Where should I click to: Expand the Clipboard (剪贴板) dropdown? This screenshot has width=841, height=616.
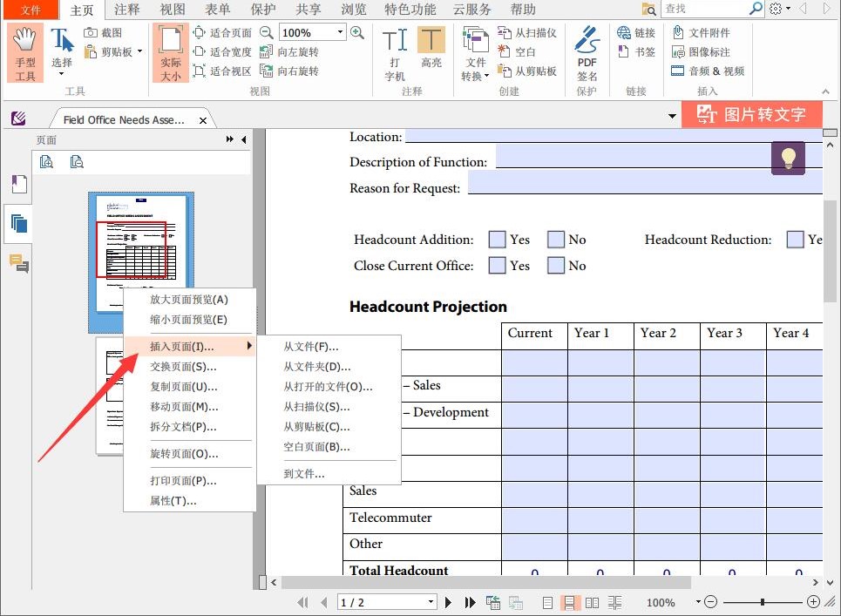pyautogui.click(x=139, y=51)
